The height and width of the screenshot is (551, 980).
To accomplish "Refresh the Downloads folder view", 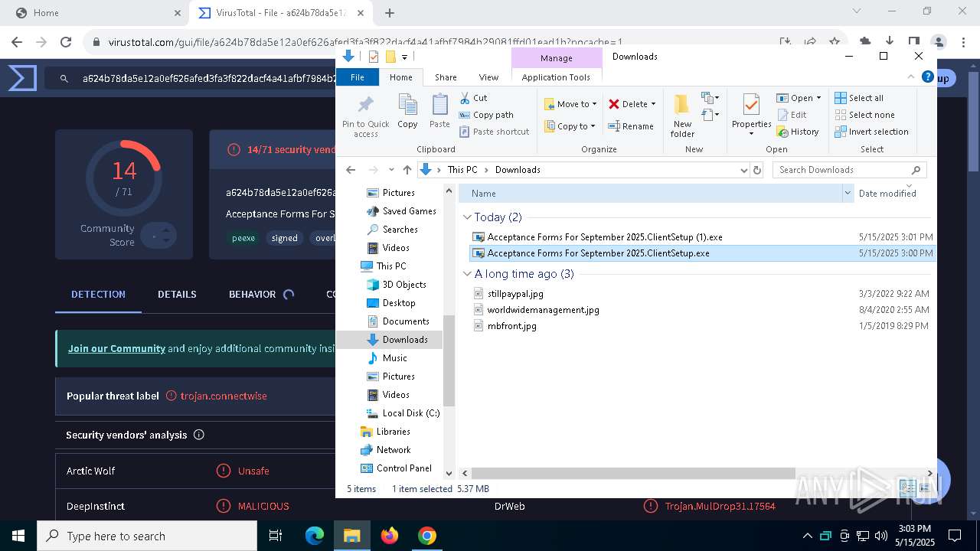I will point(757,170).
